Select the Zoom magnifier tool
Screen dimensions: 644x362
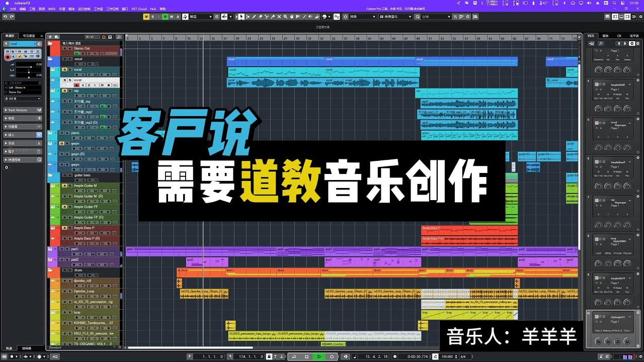point(285,17)
